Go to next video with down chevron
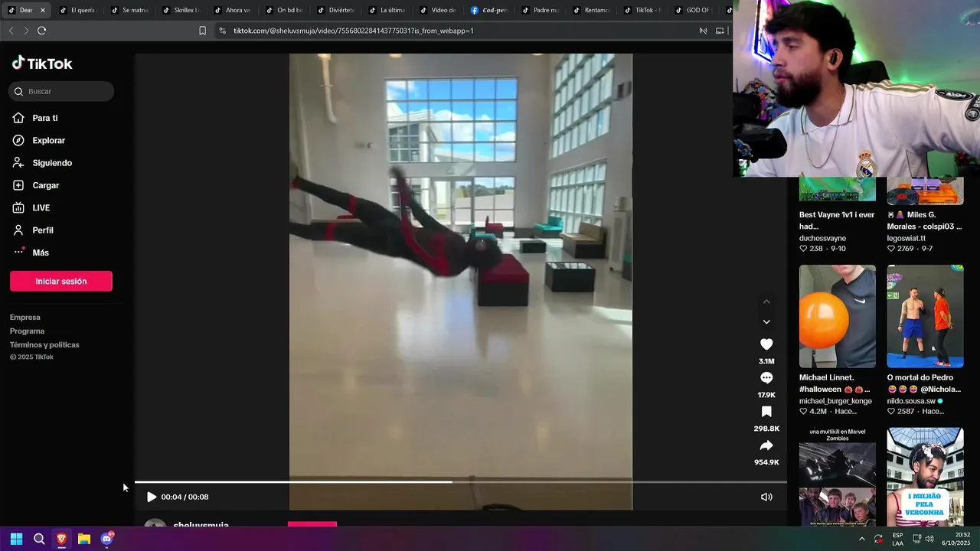 point(766,322)
